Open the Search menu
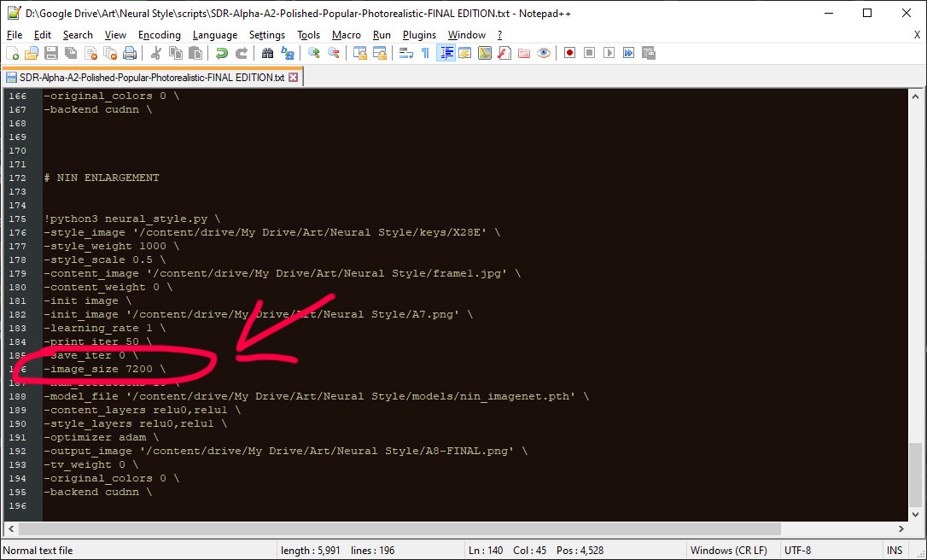927x560 pixels. tap(78, 35)
